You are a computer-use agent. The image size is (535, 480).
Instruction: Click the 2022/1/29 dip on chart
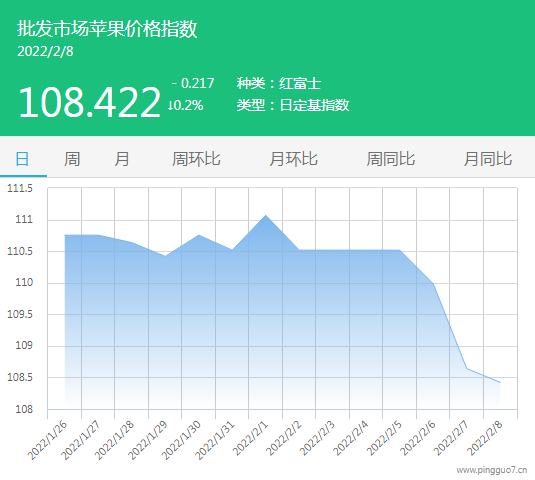(165, 256)
